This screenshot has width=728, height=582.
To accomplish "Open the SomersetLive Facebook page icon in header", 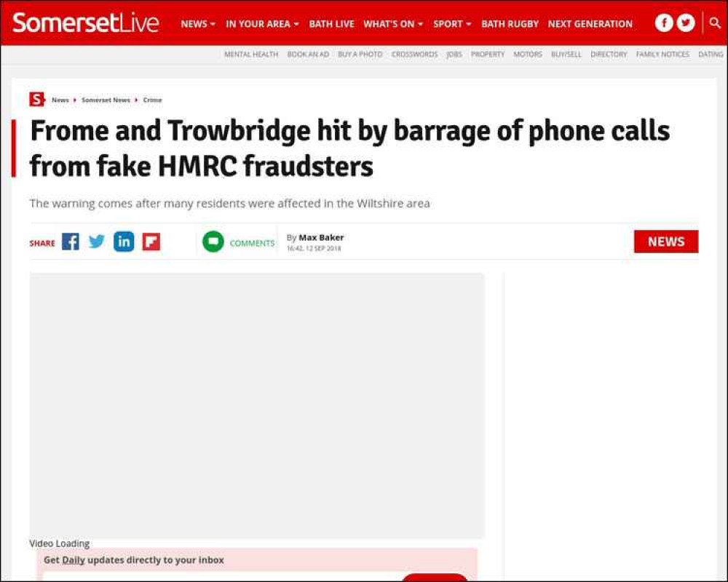I will click(664, 23).
